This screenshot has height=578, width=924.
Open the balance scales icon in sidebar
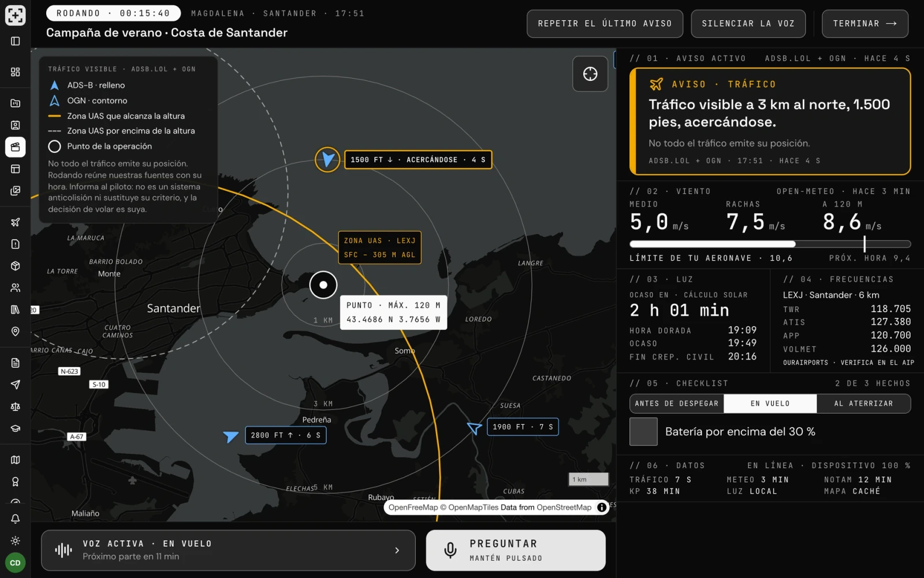click(x=16, y=406)
